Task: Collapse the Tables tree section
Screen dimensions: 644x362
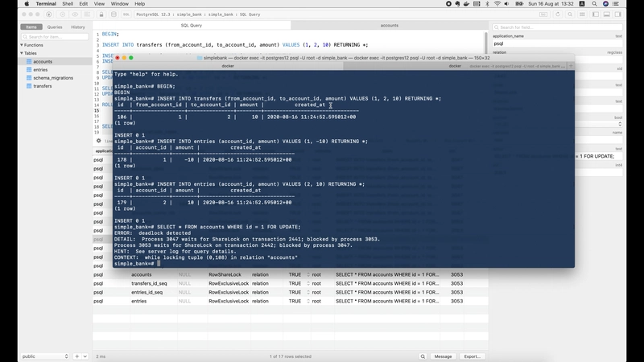Action: [x=23, y=53]
